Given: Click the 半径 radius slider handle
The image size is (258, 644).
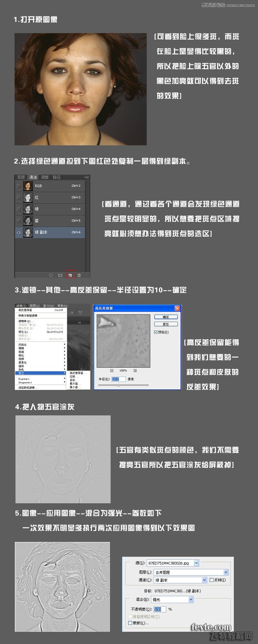Looking at the screenshot, I should pyautogui.click(x=118, y=385).
